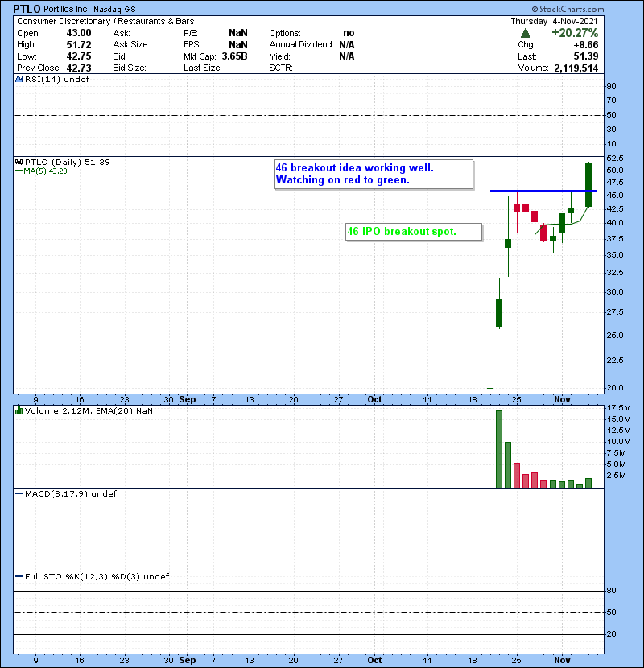Click the Nasdaq GS exchange label
Image resolution: width=644 pixels, height=668 pixels.
114,10
